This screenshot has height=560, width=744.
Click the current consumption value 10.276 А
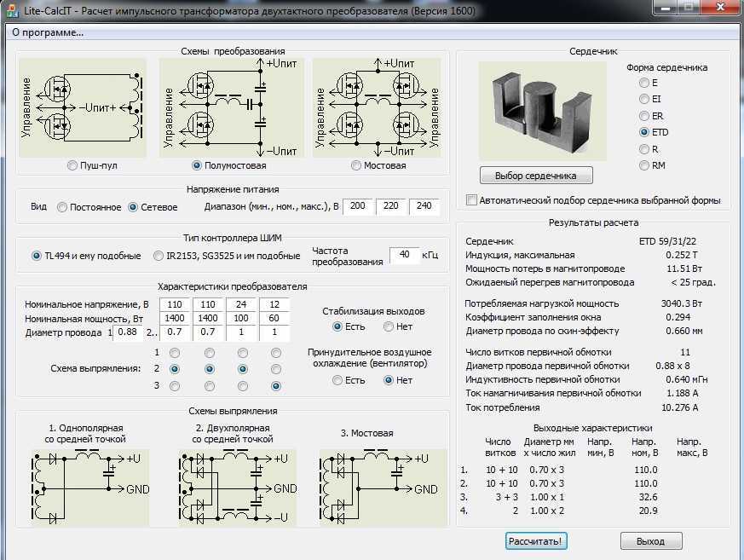coord(679,407)
